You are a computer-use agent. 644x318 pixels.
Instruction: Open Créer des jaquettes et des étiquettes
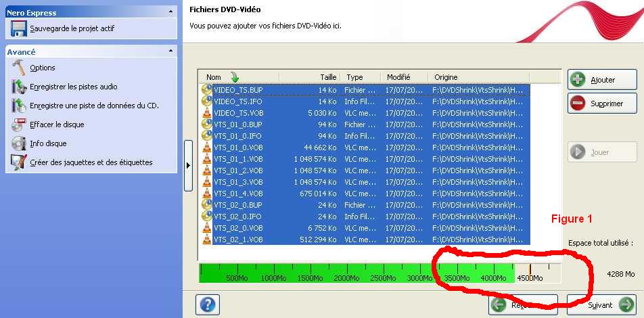[x=91, y=162]
